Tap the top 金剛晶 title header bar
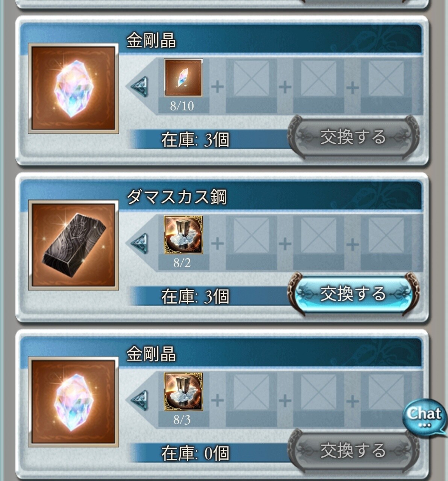The height and width of the screenshot is (481, 448). click(x=221, y=39)
